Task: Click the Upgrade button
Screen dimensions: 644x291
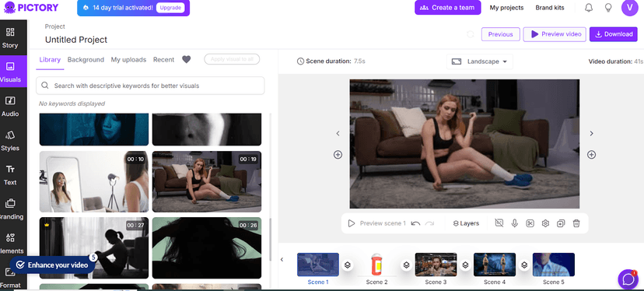Action: pyautogui.click(x=170, y=8)
